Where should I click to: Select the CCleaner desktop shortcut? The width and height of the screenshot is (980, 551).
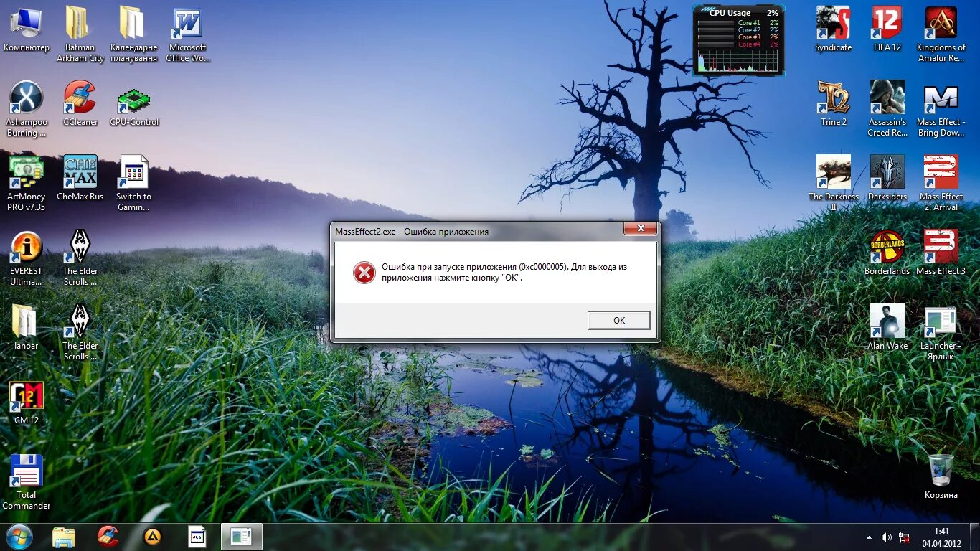tap(80, 103)
